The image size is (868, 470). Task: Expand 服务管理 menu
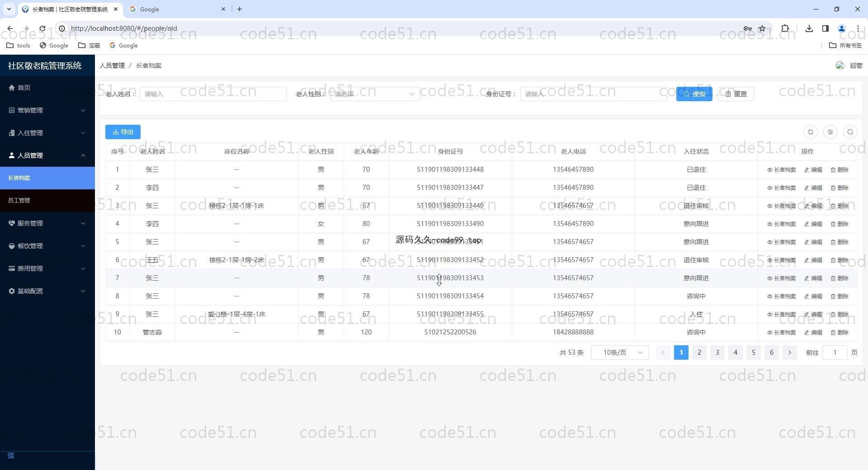(47, 223)
